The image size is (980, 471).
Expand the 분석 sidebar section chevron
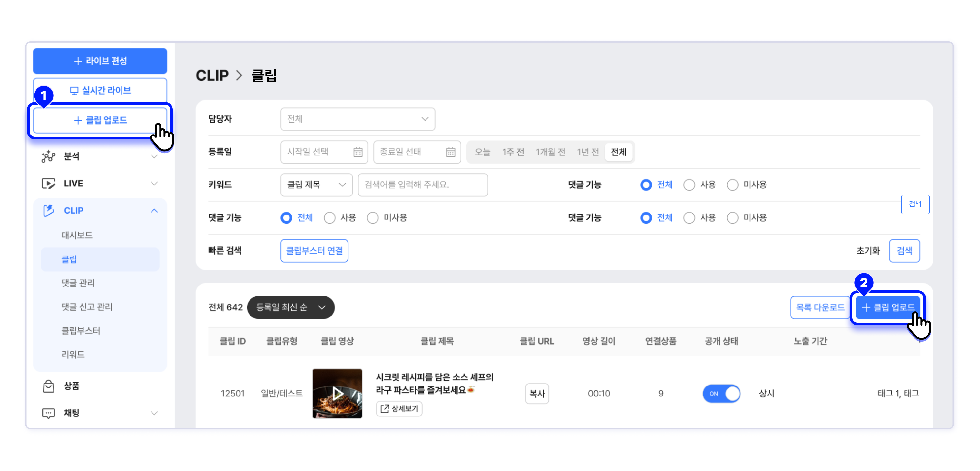154,156
